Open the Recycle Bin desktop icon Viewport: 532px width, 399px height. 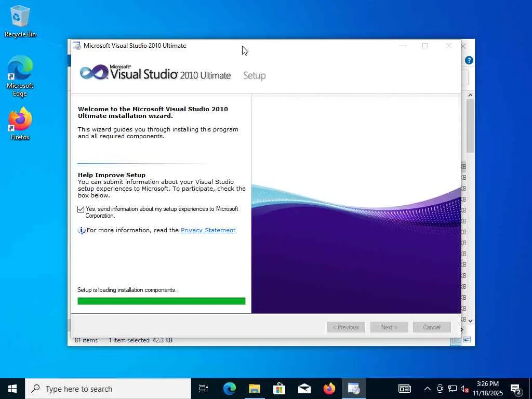coord(20,21)
